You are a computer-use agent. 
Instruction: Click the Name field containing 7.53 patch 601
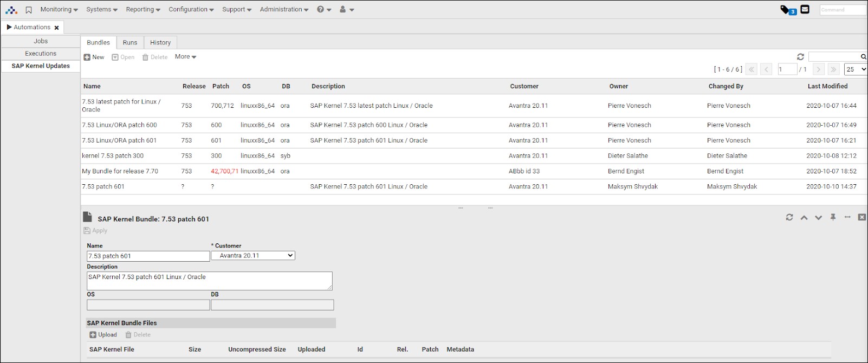148,256
